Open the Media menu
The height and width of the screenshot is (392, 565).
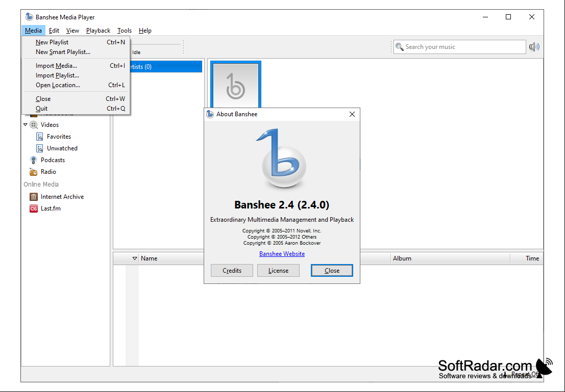[x=33, y=31]
